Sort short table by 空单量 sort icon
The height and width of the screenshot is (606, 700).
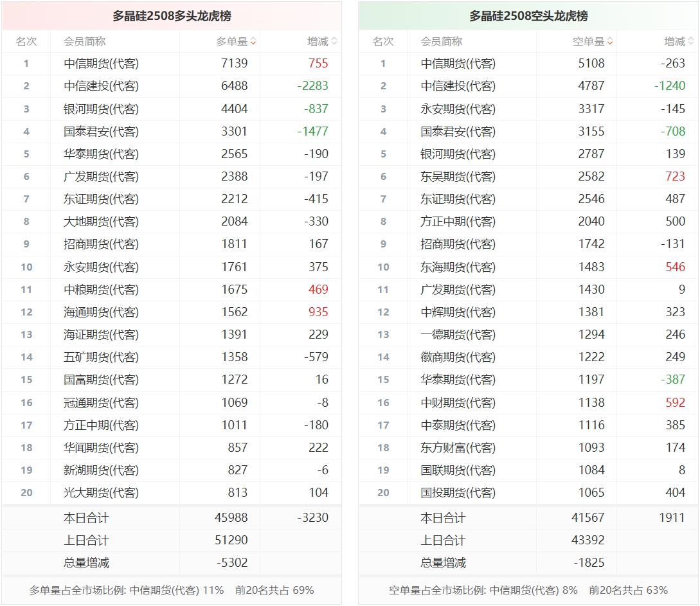(x=610, y=42)
